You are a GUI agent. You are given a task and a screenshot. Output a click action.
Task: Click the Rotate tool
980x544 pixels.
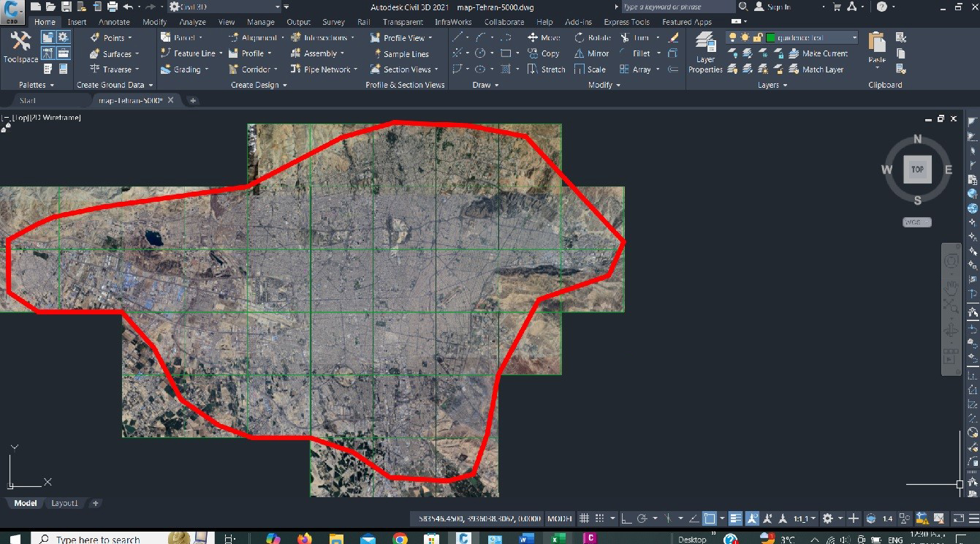point(592,37)
